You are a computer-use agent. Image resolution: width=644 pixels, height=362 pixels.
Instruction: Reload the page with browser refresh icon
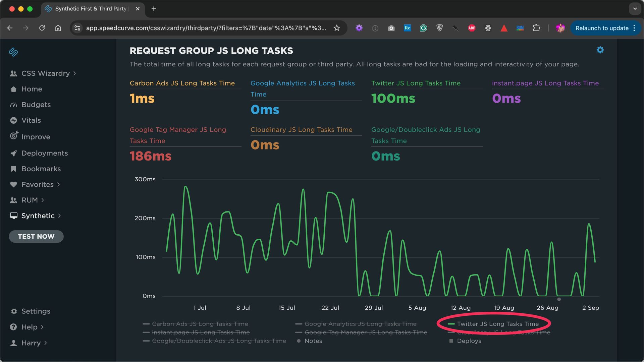point(42,28)
